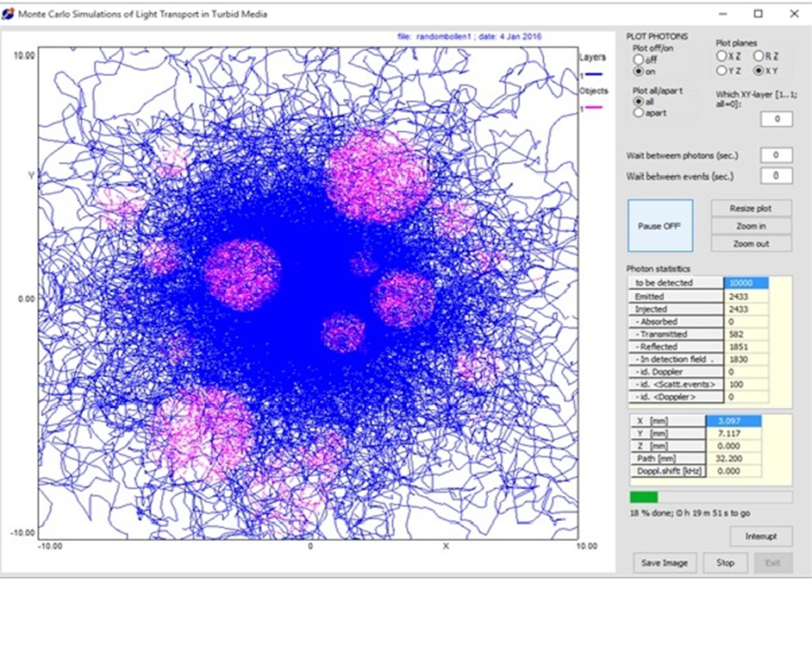This screenshot has height=659, width=812.
Task: Interrupt the running simulation
Action: [760, 537]
